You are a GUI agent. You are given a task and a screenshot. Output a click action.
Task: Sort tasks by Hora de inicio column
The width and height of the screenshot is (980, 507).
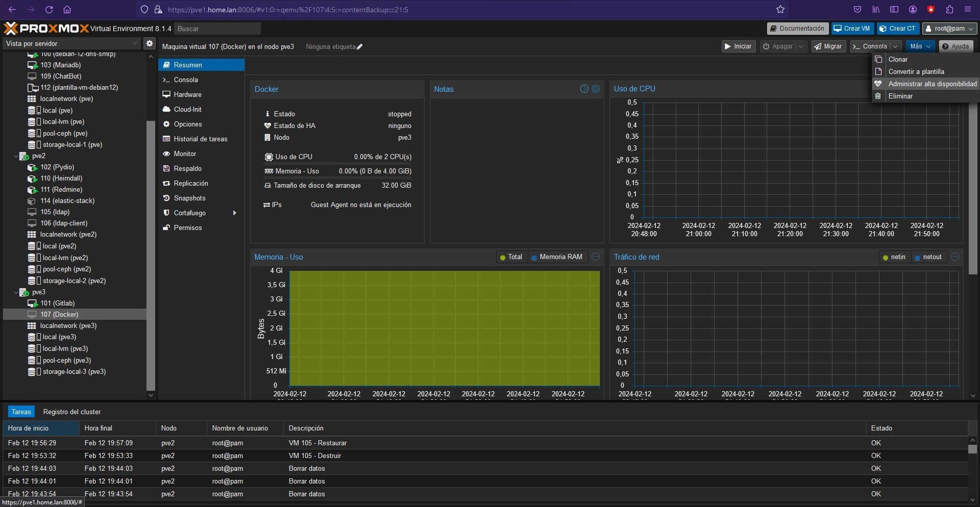pyautogui.click(x=41, y=428)
